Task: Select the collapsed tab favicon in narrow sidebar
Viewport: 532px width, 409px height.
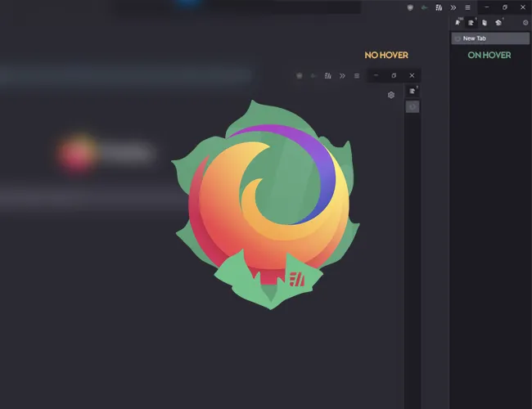Action: coord(413,107)
